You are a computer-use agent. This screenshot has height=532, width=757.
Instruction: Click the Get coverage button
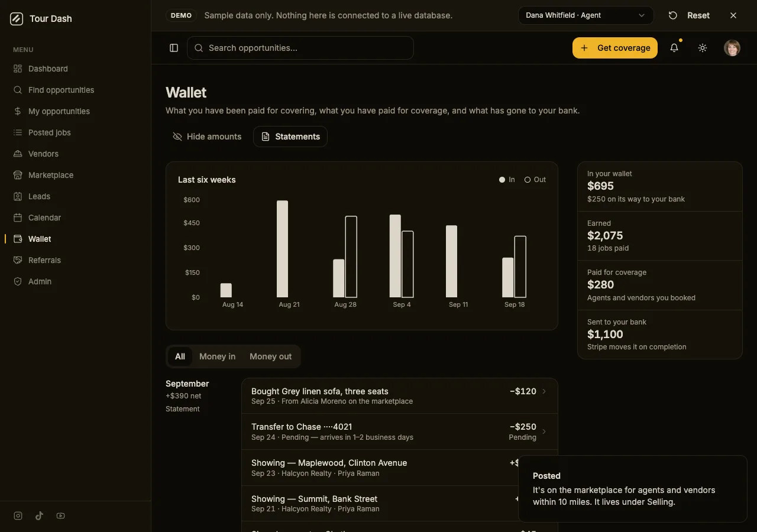(x=615, y=48)
